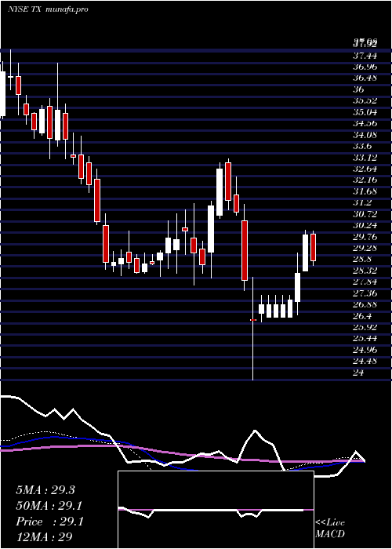The width and height of the screenshot is (392, 549).
Task: Click the 28.8 price axis label
Action: [362, 260]
